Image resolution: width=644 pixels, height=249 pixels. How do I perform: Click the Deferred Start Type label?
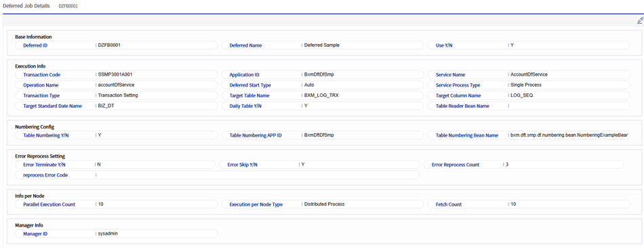(250, 85)
